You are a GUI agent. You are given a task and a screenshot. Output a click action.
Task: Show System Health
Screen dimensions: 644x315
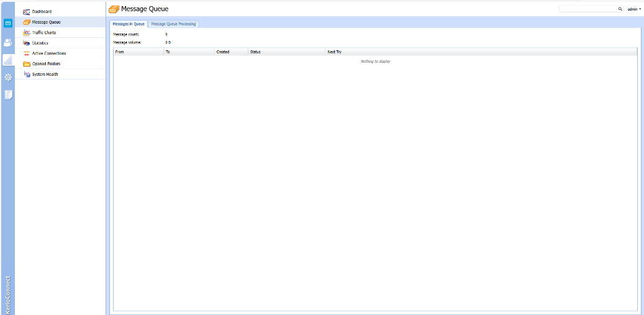coord(45,75)
